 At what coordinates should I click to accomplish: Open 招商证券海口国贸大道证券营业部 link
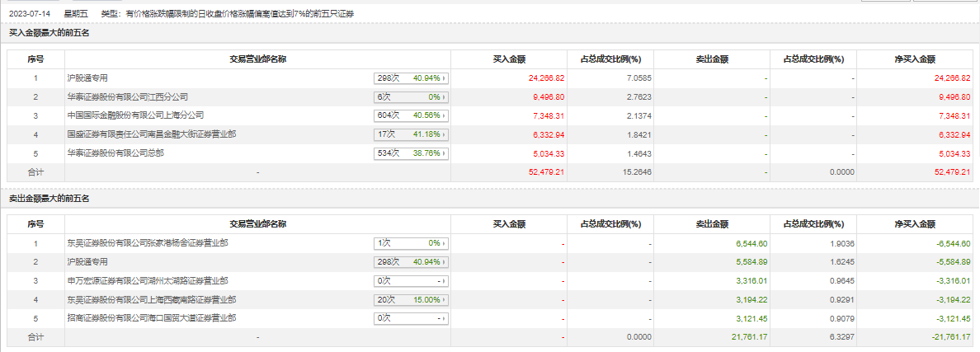pos(152,318)
